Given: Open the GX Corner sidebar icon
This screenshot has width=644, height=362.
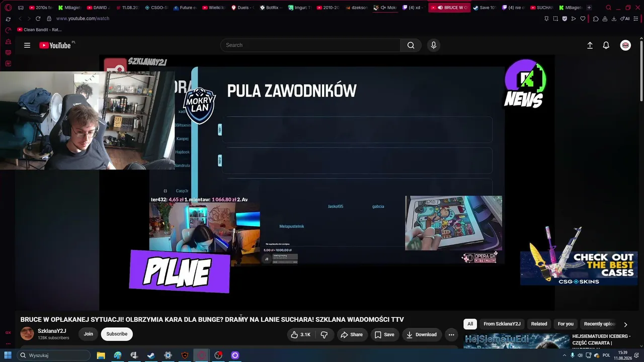Looking at the screenshot, I should tap(8, 332).
